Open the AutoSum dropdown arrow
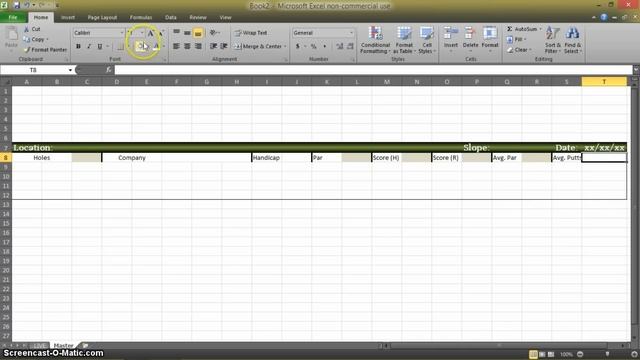This screenshot has height=360, width=640. pos(540,29)
